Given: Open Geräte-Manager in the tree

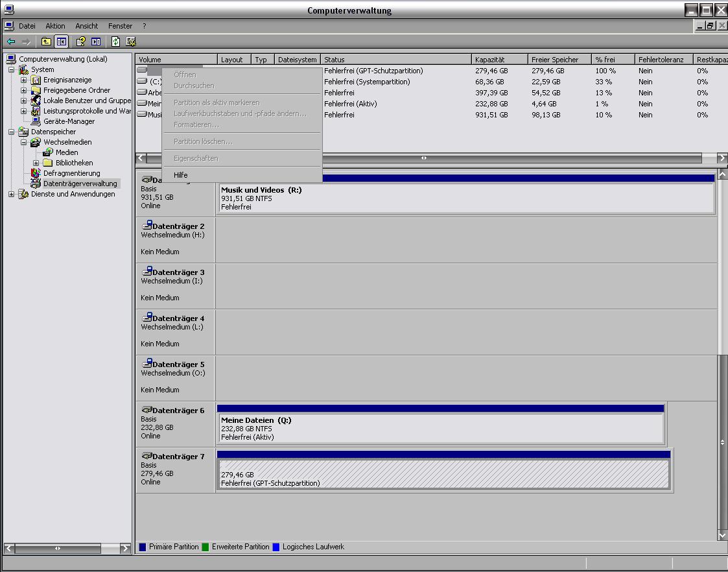Looking at the screenshot, I should click(x=69, y=121).
